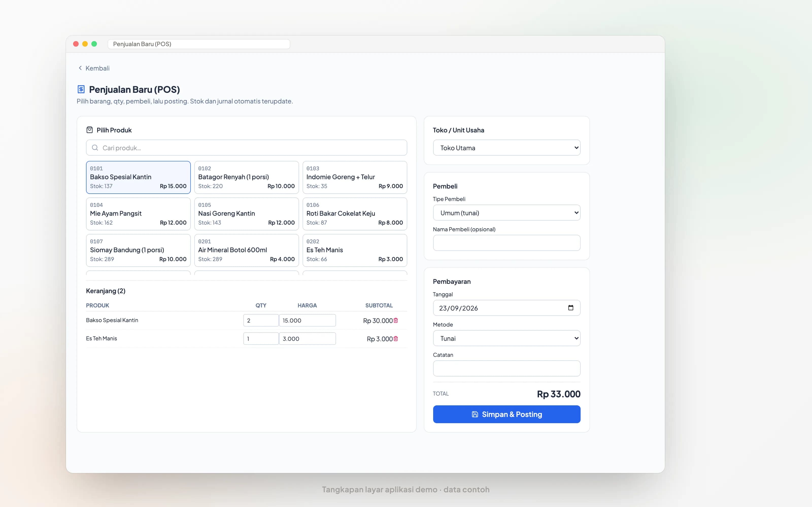Click the Pilih Produk bag icon
Image resolution: width=812 pixels, height=507 pixels.
click(x=90, y=130)
